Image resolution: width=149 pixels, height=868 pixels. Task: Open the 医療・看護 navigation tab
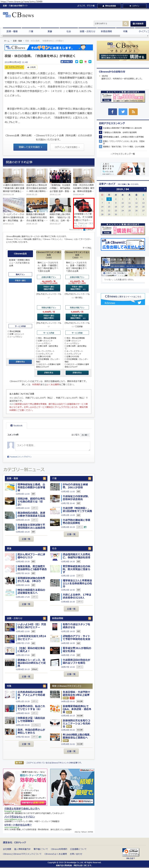coord(12,31)
